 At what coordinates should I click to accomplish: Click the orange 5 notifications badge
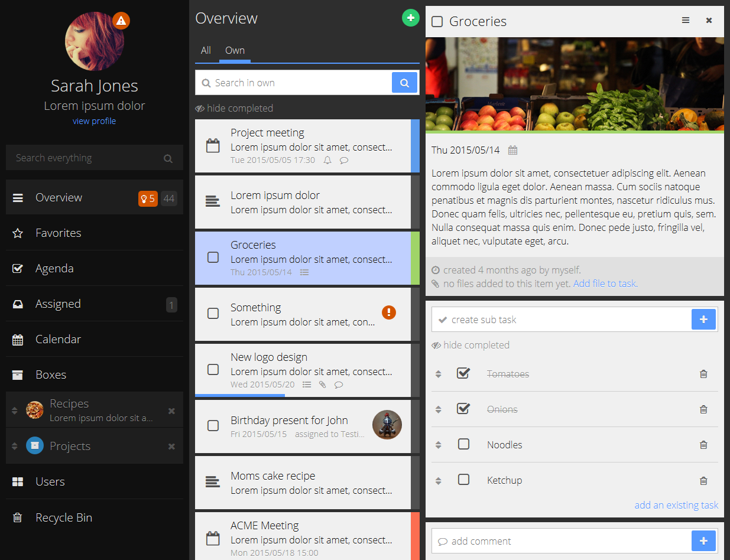tap(148, 198)
